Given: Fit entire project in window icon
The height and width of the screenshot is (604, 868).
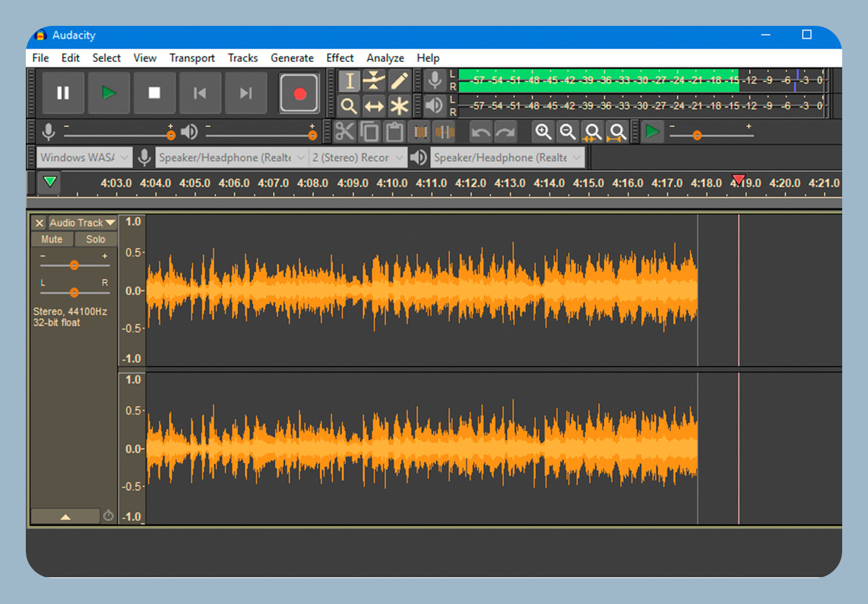Looking at the screenshot, I should (x=617, y=131).
